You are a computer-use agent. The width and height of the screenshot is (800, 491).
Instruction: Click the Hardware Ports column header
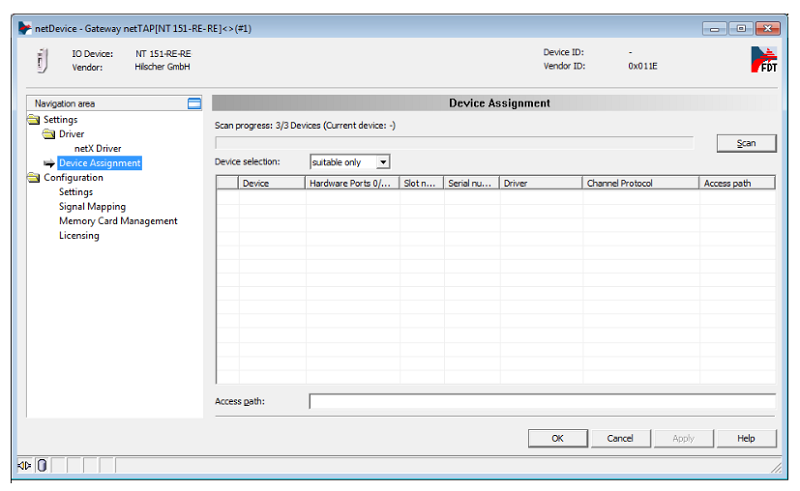point(352,183)
